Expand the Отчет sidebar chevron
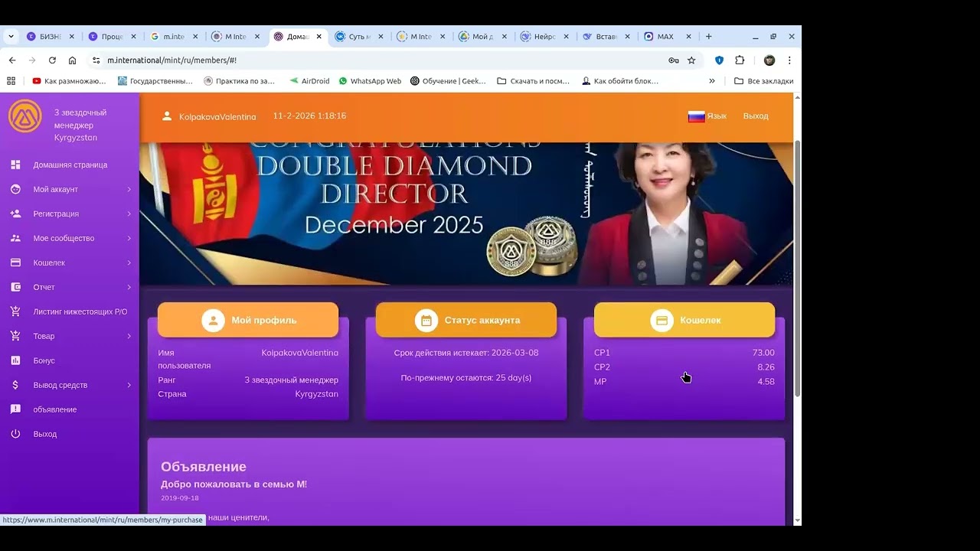This screenshot has height=551, width=980. 129,287
